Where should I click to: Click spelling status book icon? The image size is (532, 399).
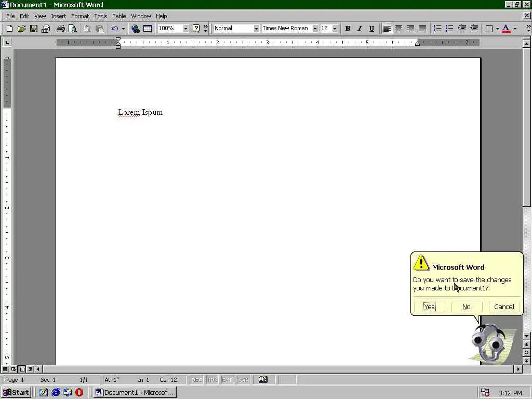pyautogui.click(x=263, y=380)
